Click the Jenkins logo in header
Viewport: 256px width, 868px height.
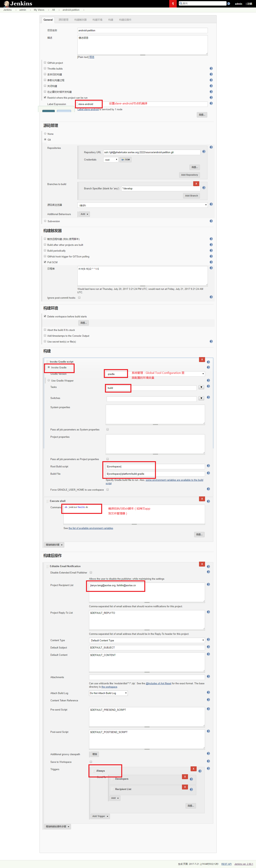(x=18, y=4)
